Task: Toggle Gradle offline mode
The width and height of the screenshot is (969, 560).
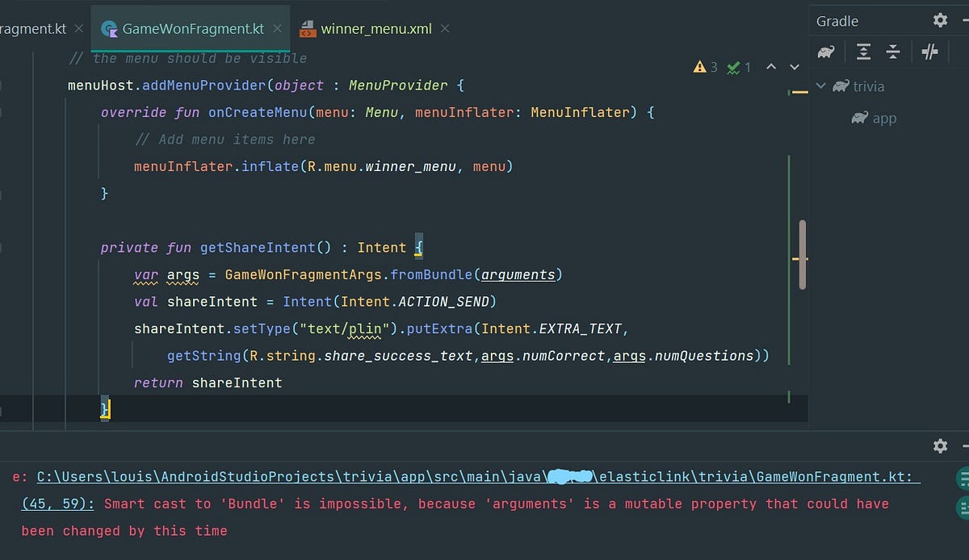Action: point(929,51)
